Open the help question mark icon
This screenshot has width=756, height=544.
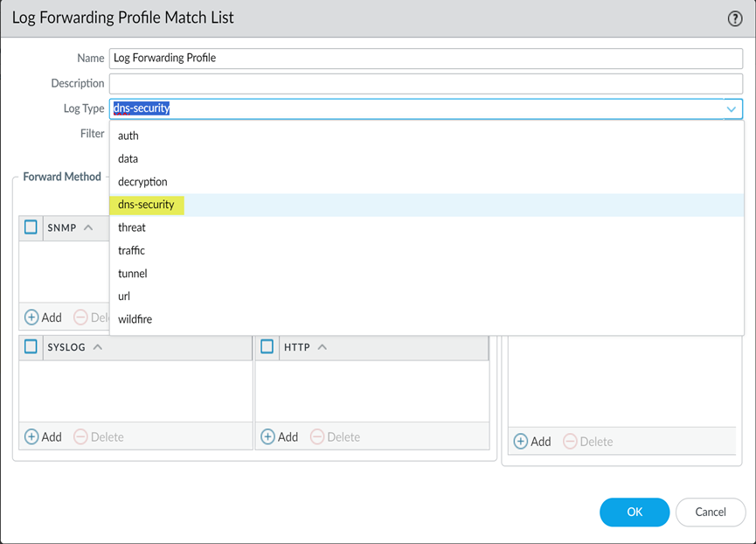(735, 18)
